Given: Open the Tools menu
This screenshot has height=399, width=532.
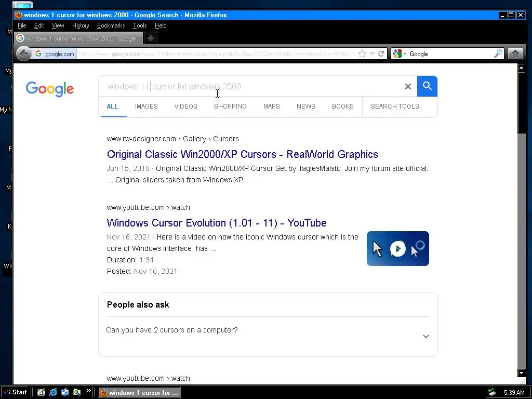Looking at the screenshot, I should pyautogui.click(x=139, y=25).
